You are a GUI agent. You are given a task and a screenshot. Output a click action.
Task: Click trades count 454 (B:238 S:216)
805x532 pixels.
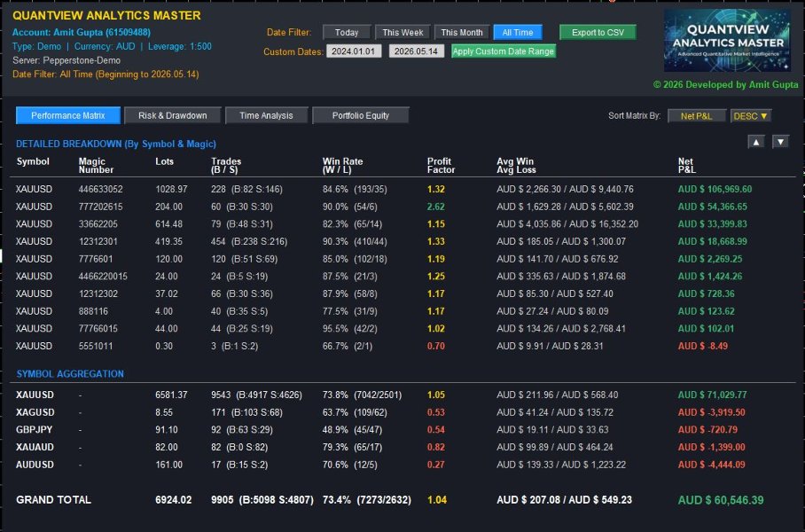click(x=249, y=242)
